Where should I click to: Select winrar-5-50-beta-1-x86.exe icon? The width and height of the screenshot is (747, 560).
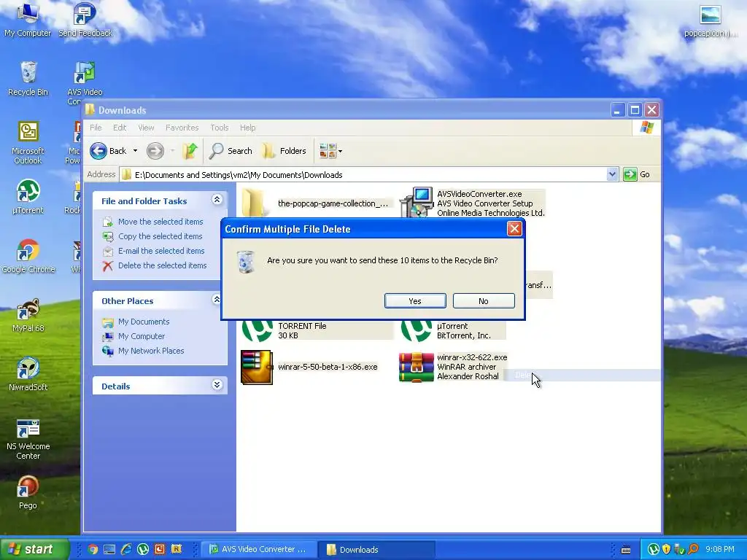click(257, 367)
